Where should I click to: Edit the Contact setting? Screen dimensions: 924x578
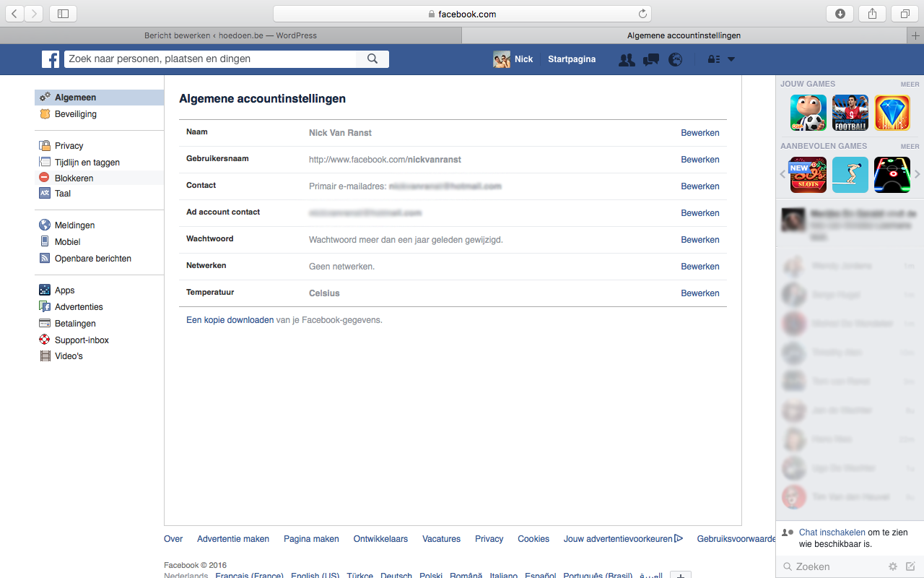coord(700,186)
